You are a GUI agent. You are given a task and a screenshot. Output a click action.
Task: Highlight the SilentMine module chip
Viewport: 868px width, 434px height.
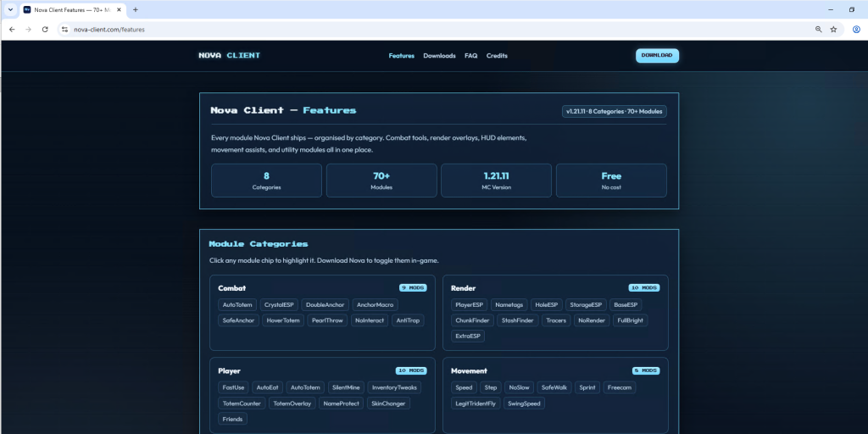(346, 387)
